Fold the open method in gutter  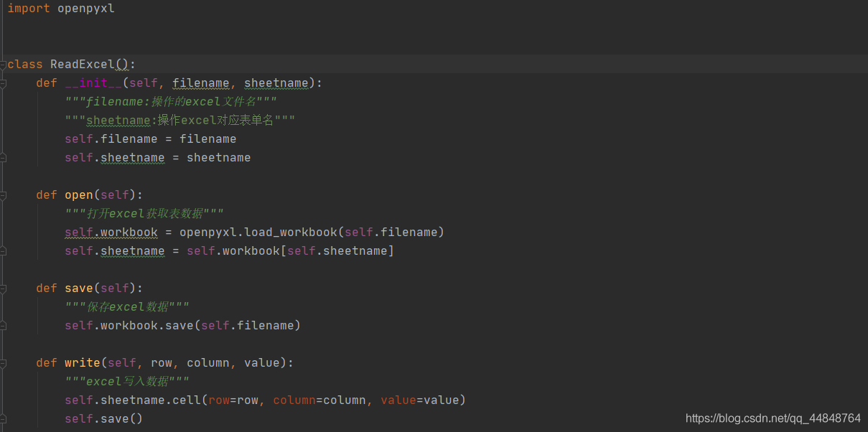tap(4, 195)
